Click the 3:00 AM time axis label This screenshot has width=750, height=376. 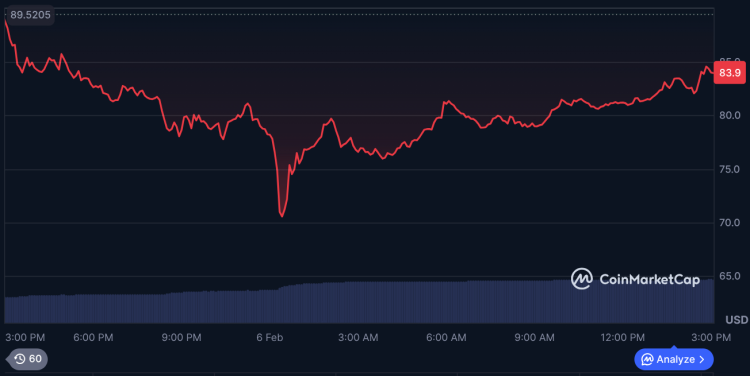pyautogui.click(x=358, y=338)
